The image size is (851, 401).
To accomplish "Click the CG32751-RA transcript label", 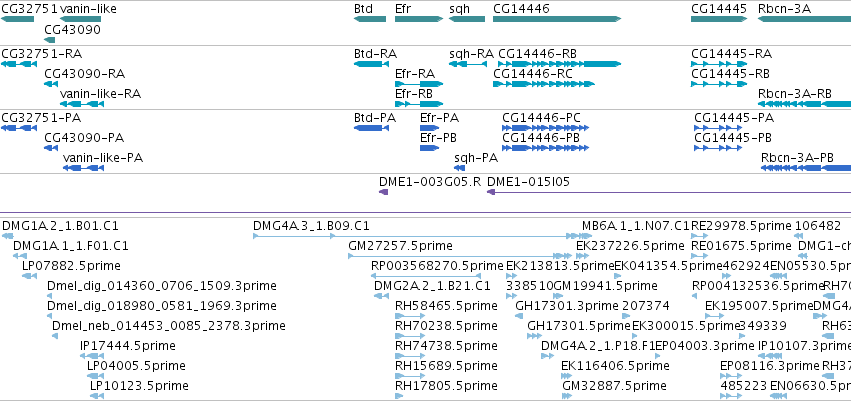I will (x=42, y=54).
